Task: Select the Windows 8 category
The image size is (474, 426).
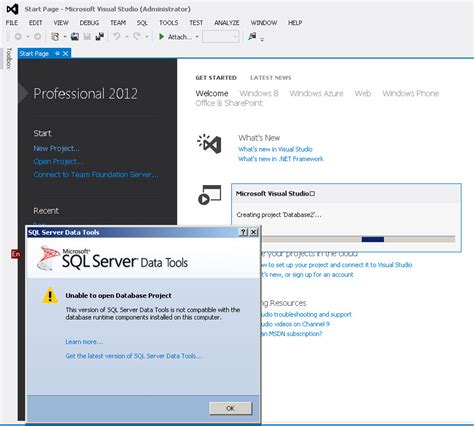Action: tap(259, 93)
